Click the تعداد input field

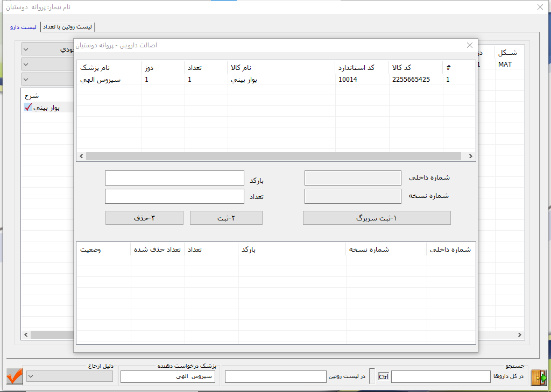pyautogui.click(x=174, y=196)
